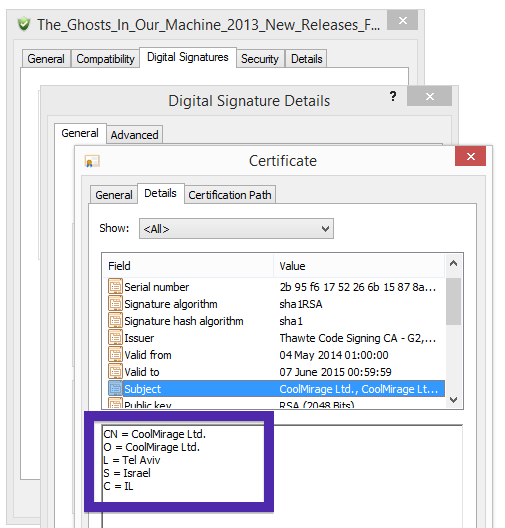The width and height of the screenshot is (505, 528).
Task: Click scroll down arrow of field list
Action: click(453, 400)
